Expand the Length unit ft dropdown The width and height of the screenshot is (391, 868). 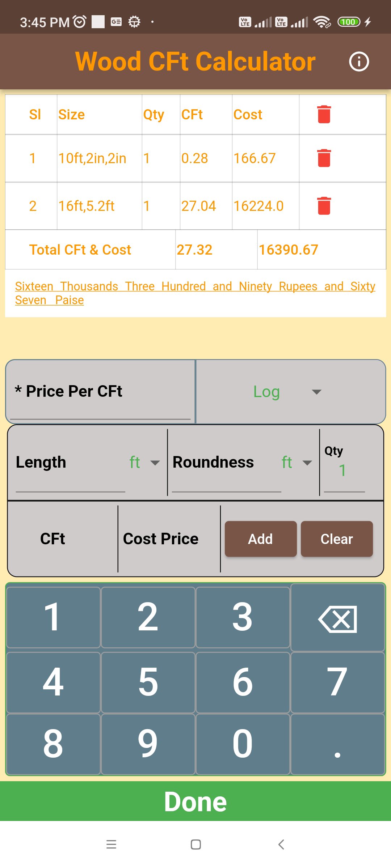pos(145,463)
